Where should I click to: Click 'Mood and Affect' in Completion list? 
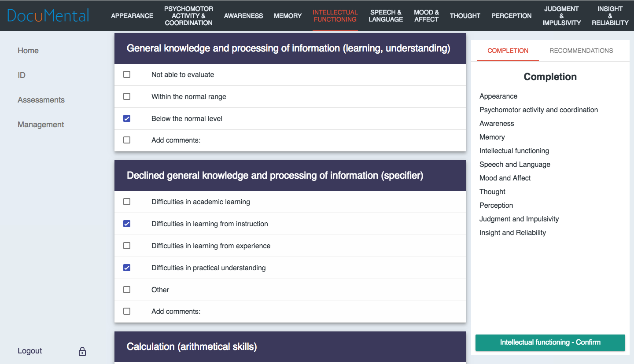tap(505, 178)
